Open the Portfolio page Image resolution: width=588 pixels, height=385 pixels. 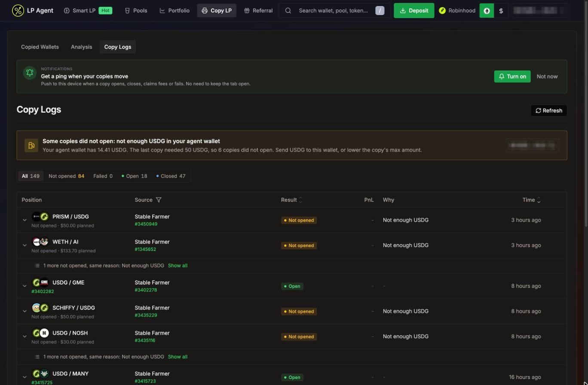[x=175, y=10]
